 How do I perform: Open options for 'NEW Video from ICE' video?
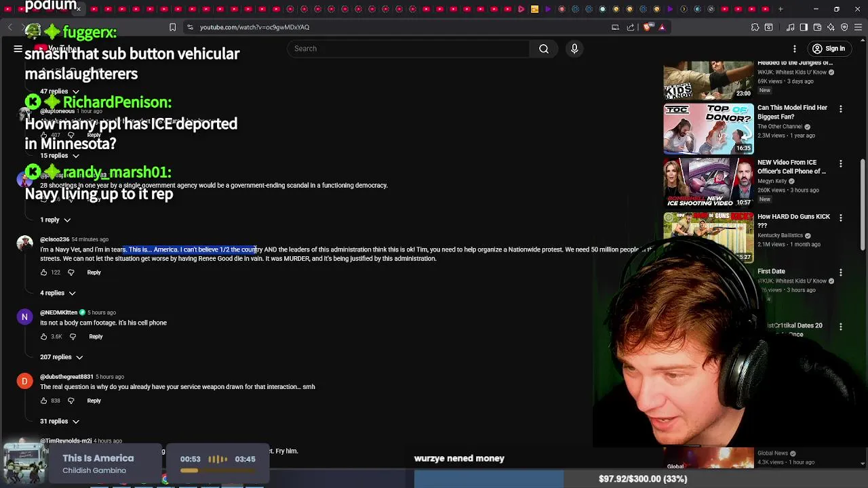point(841,164)
